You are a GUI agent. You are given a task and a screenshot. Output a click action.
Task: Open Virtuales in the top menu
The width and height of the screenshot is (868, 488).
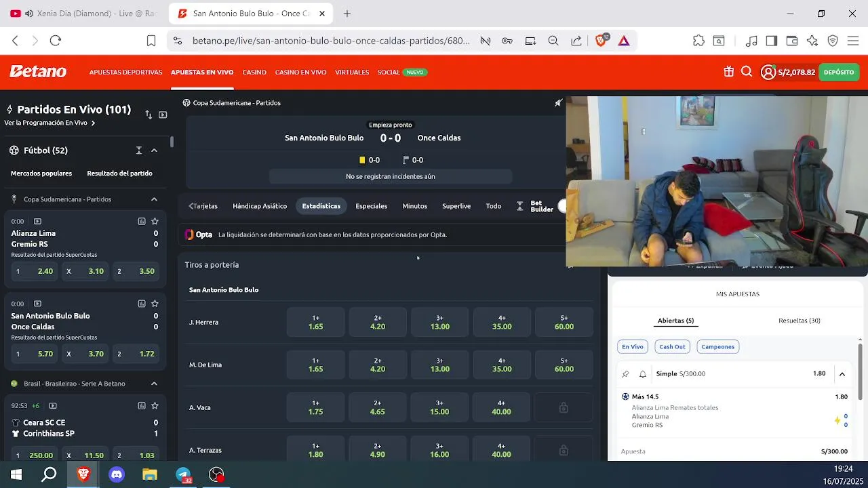[x=352, y=72]
